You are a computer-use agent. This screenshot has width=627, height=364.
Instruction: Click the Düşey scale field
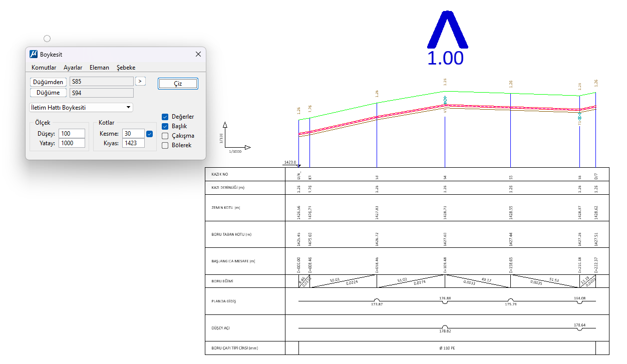click(x=71, y=133)
